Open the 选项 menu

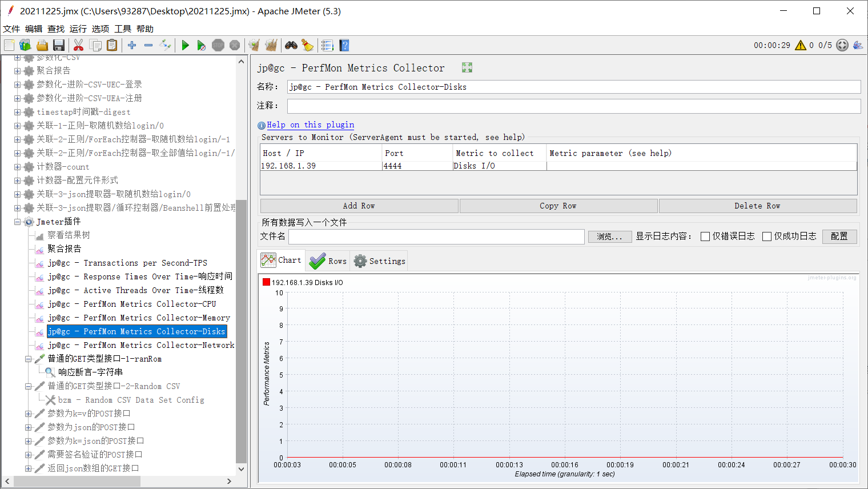101,29
